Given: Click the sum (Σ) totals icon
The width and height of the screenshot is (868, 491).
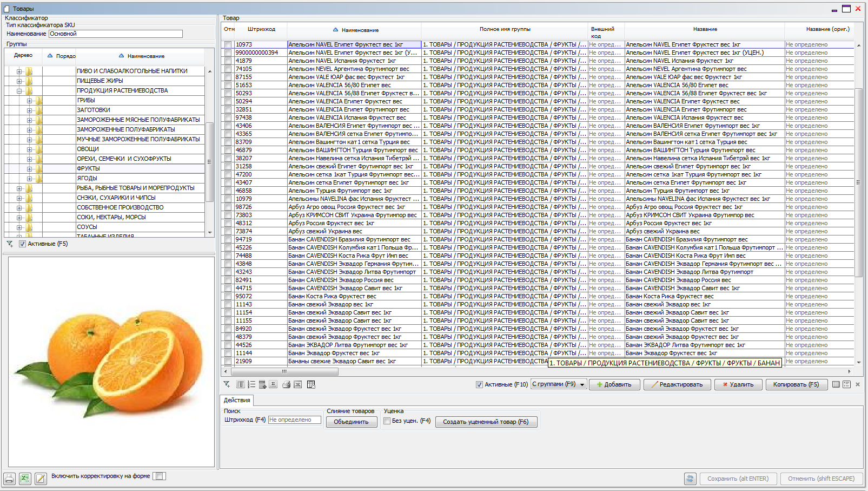Looking at the screenshot, I should pyautogui.click(x=274, y=384).
